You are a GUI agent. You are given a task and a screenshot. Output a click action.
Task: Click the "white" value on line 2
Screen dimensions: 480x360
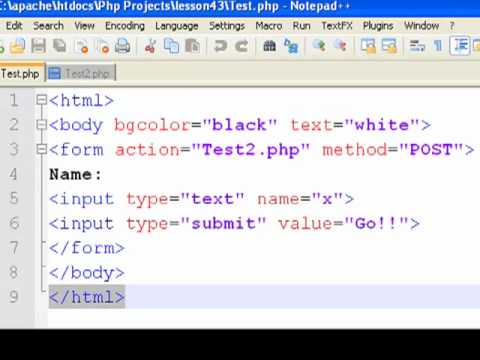382,125
